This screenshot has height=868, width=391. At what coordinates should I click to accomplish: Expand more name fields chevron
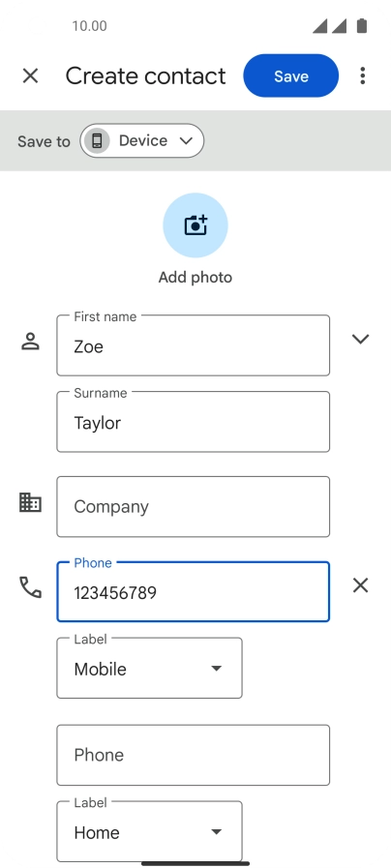coord(361,339)
